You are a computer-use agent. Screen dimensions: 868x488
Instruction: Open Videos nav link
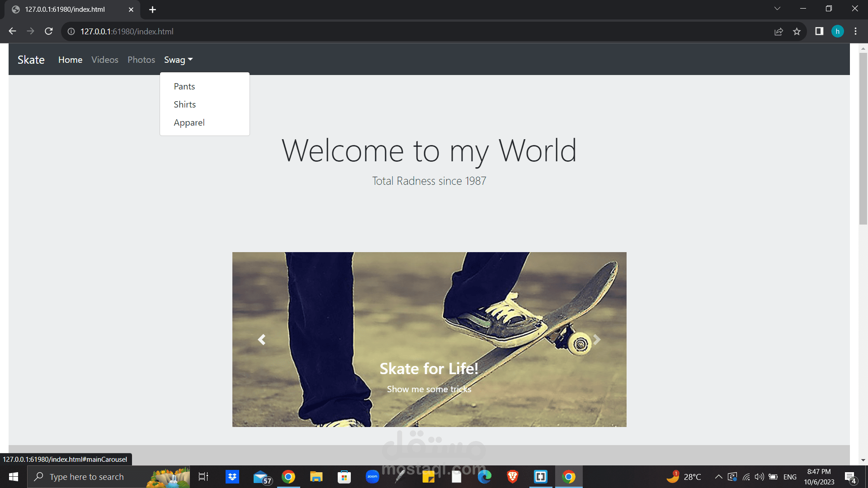pyautogui.click(x=105, y=60)
